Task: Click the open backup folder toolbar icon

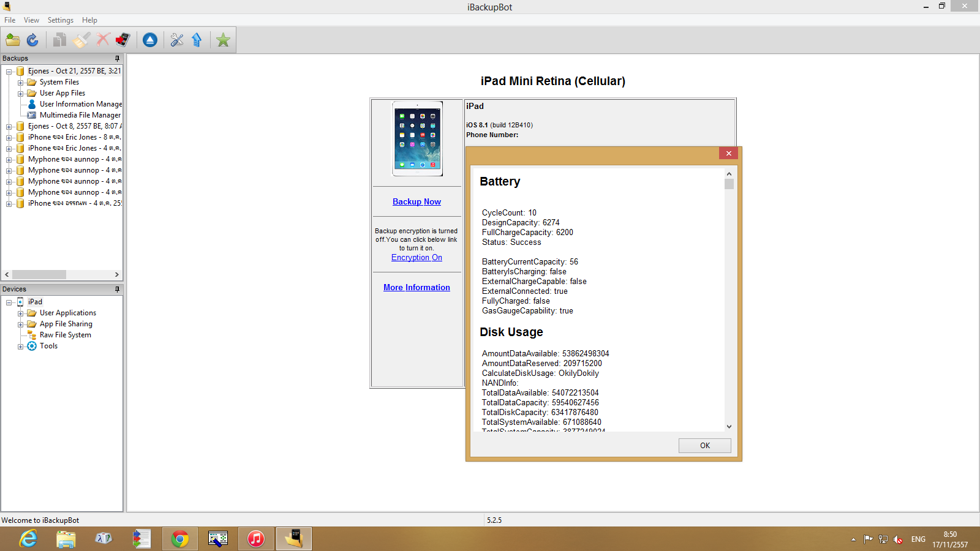Action: 13,40
